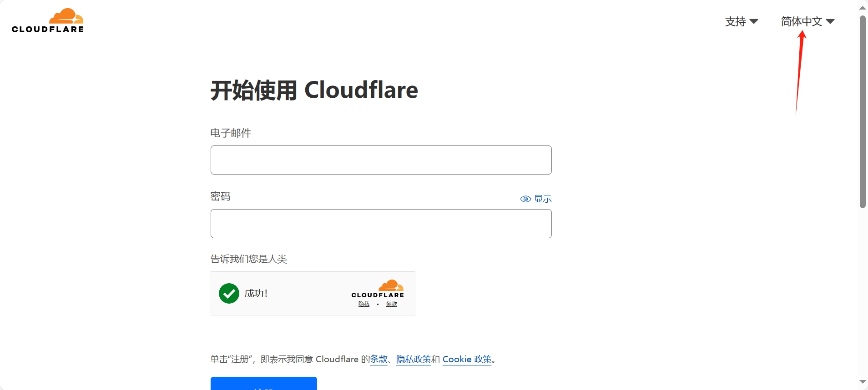868x390 pixels.
Task: Click the scrollbar down arrow
Action: pyautogui.click(x=863, y=382)
